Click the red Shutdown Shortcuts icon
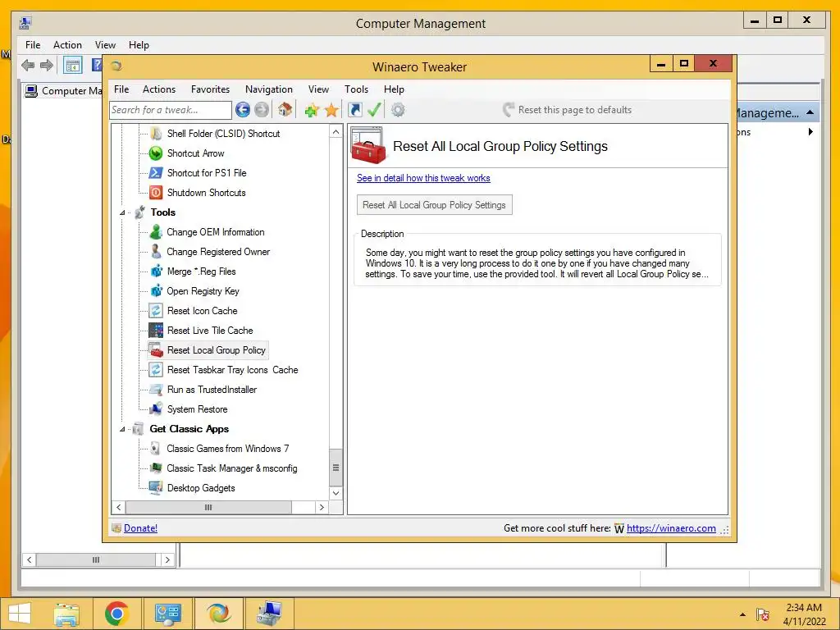 coord(156,192)
